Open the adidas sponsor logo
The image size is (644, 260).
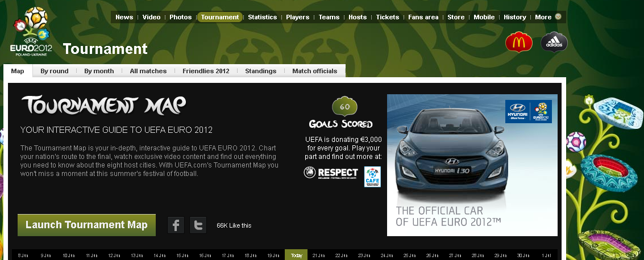pyautogui.click(x=554, y=42)
